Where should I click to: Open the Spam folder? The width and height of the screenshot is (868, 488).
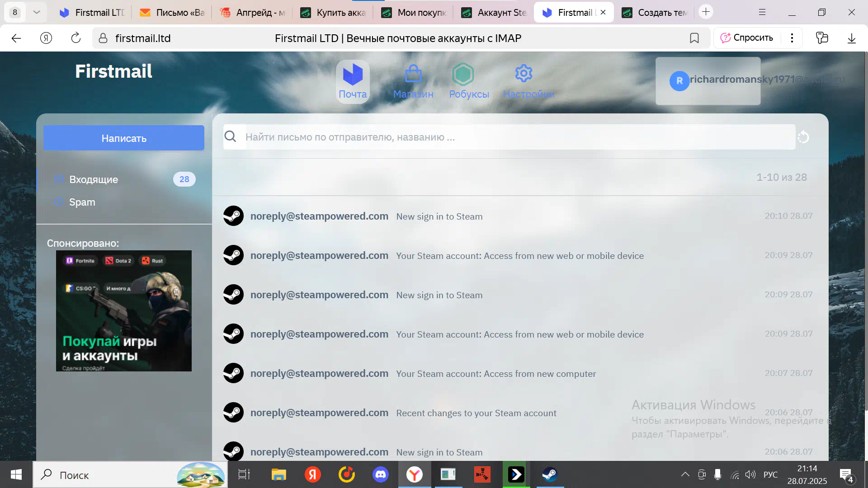(124, 202)
